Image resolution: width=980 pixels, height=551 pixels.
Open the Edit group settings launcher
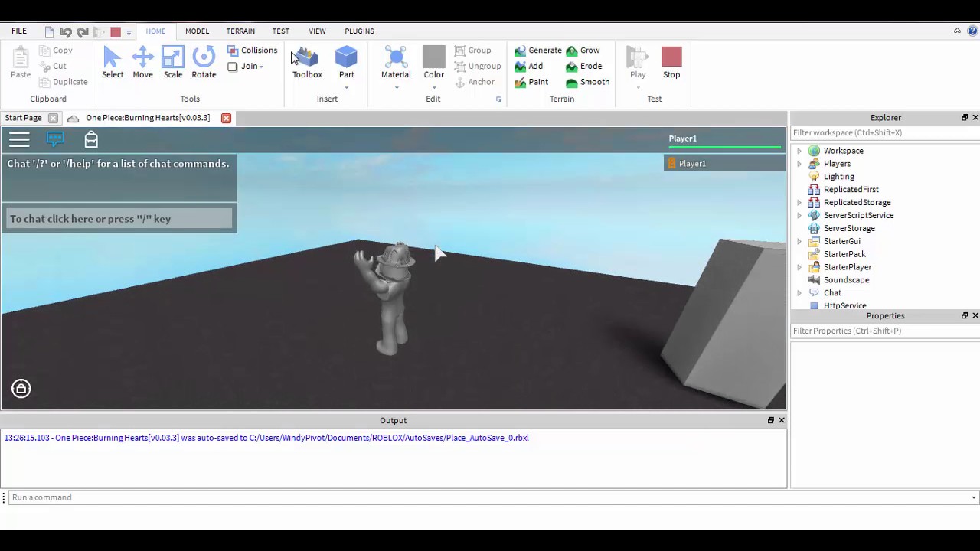point(498,99)
